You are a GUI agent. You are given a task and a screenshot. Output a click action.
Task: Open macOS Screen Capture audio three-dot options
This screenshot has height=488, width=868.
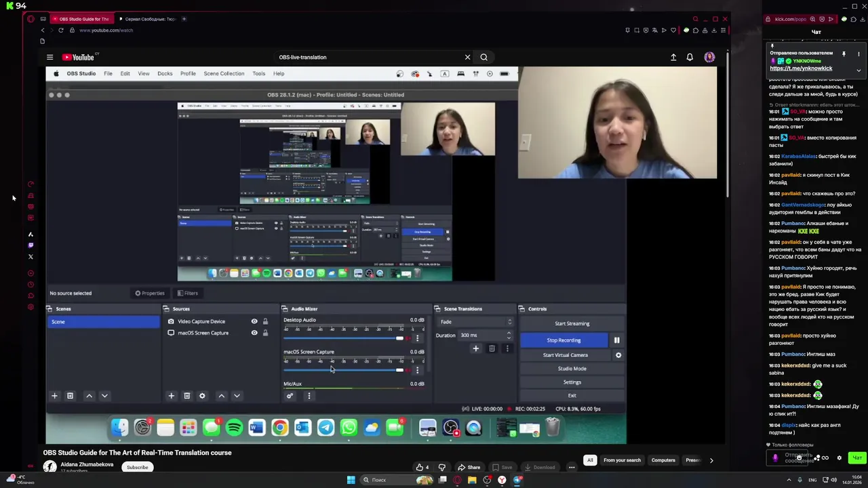pyautogui.click(x=417, y=370)
